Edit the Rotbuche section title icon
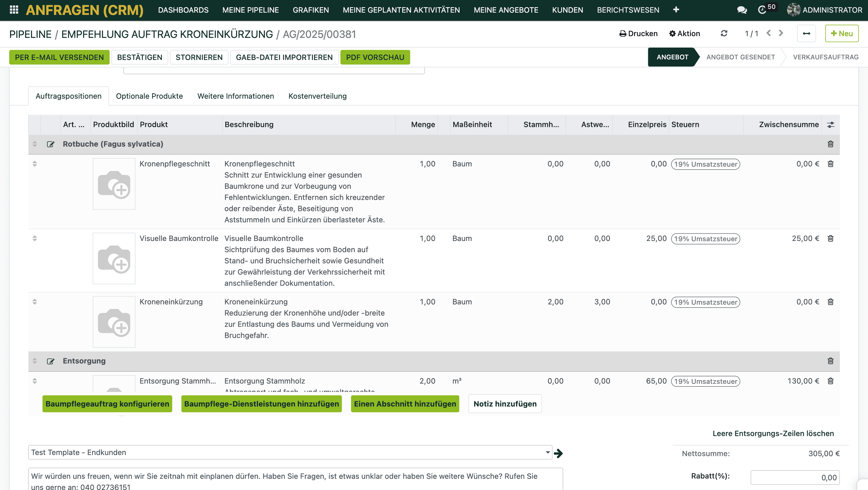This screenshot has width=868, height=490. 51,144
